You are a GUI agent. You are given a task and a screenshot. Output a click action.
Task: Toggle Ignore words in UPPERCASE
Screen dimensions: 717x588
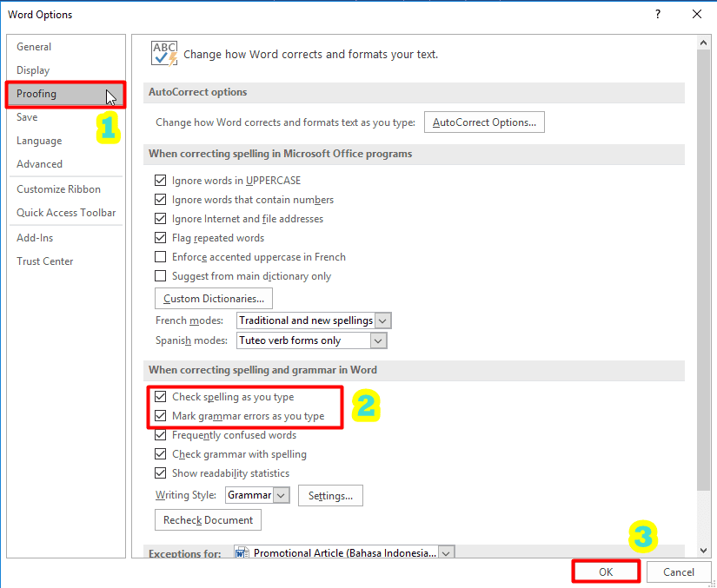160,181
